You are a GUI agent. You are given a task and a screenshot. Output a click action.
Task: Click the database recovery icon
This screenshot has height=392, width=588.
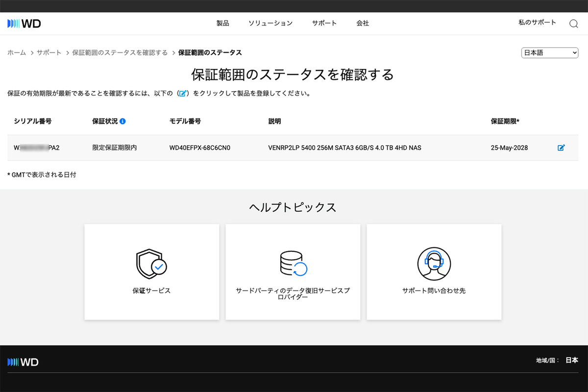(x=293, y=264)
